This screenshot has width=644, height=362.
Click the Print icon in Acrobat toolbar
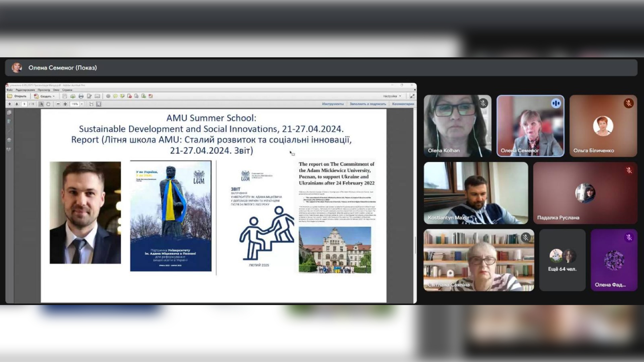[x=81, y=96]
